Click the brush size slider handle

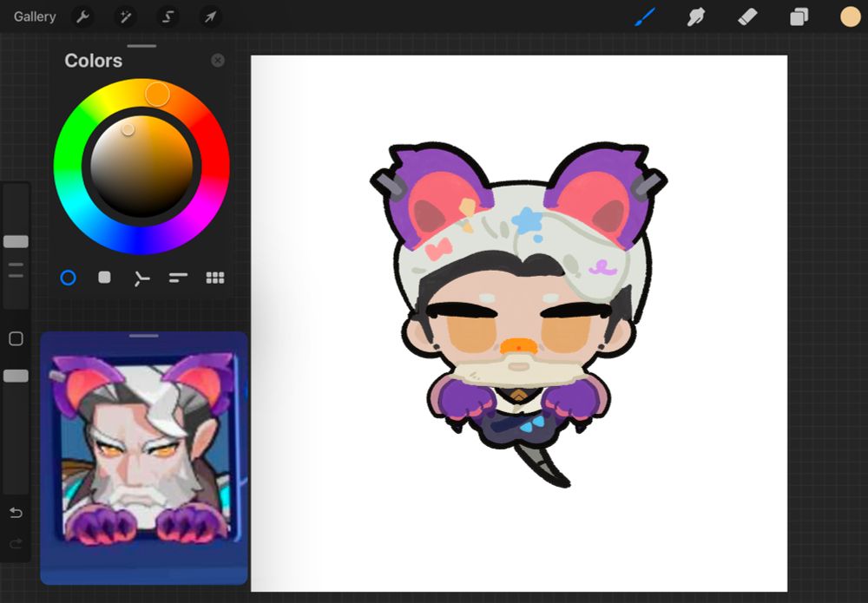(16, 242)
